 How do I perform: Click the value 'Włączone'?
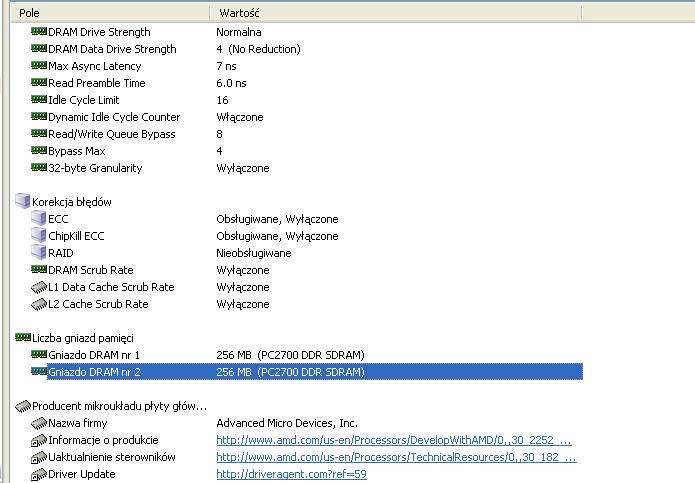coord(239,117)
